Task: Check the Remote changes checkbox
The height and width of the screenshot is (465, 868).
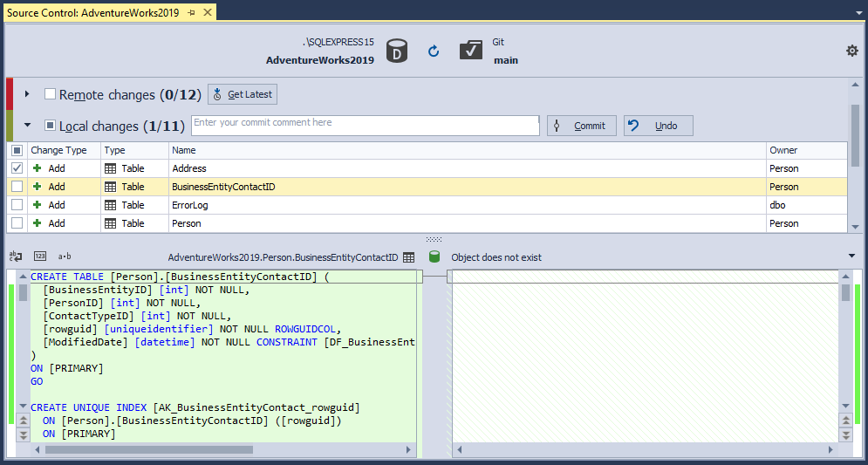Action: coord(50,94)
